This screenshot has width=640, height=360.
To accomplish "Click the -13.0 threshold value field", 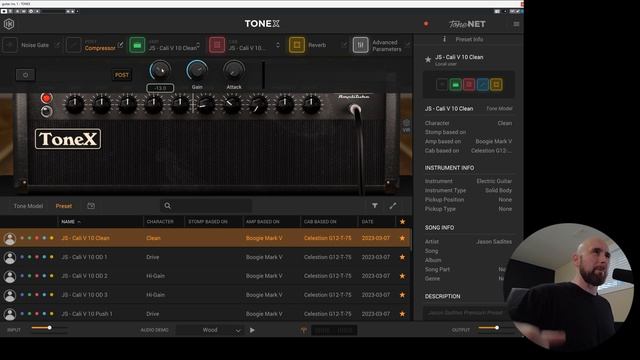I will coord(160,88).
